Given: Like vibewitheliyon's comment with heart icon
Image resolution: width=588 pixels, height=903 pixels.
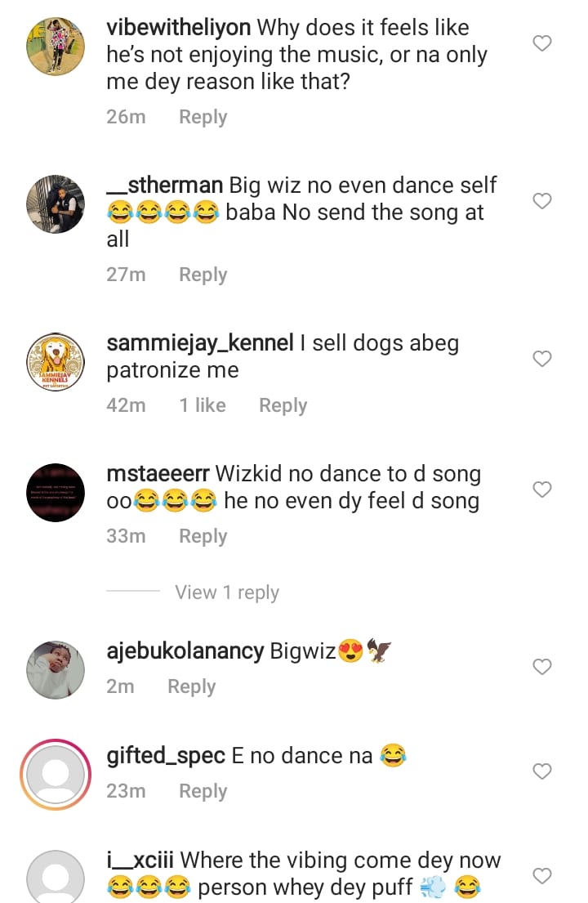Looking at the screenshot, I should [542, 43].
